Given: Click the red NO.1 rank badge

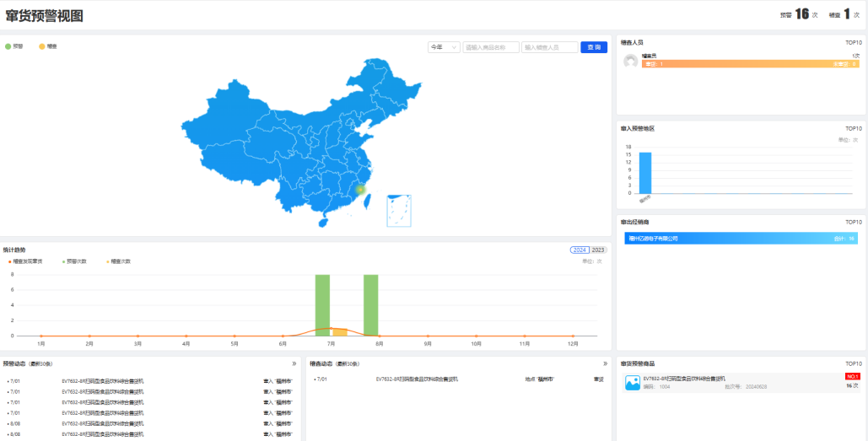Looking at the screenshot, I should click(x=852, y=376).
